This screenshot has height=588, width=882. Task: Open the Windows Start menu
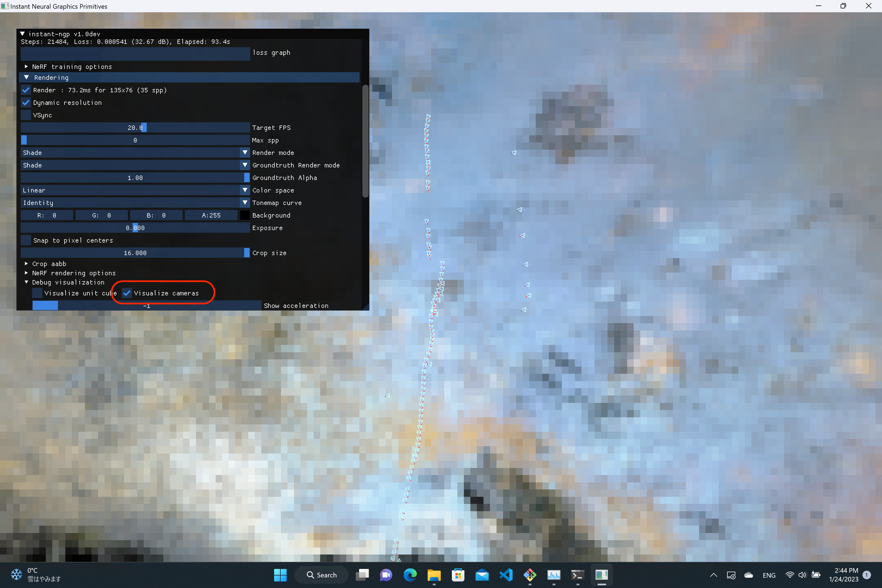click(280, 575)
